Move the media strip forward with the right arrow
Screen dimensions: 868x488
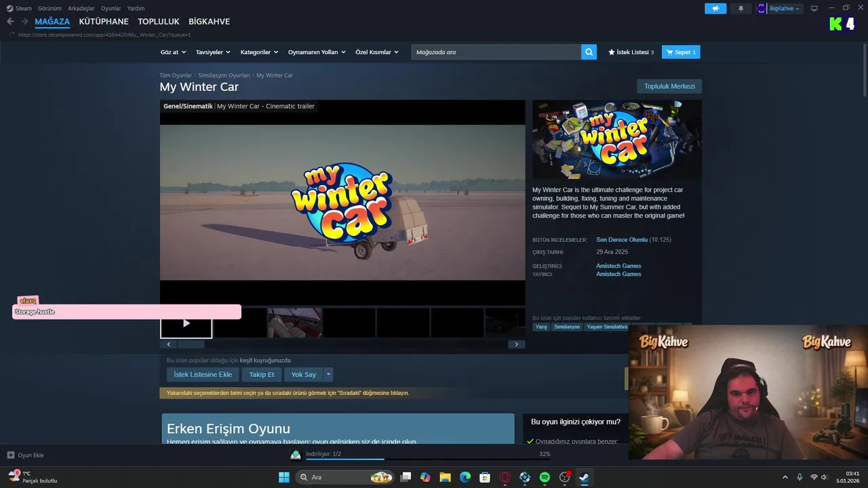coord(516,344)
